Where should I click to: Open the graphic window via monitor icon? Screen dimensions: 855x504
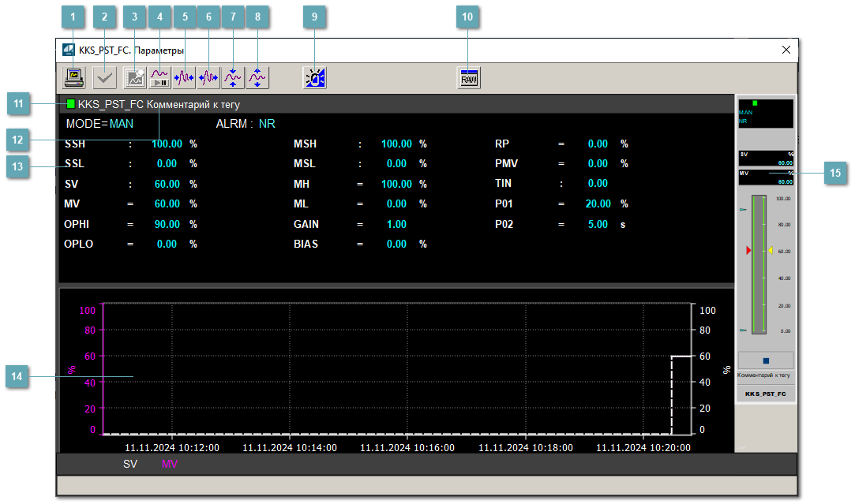click(x=75, y=77)
